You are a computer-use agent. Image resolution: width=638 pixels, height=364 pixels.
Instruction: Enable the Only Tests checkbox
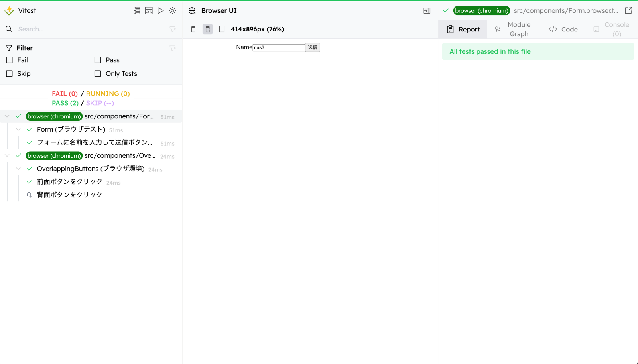click(98, 74)
